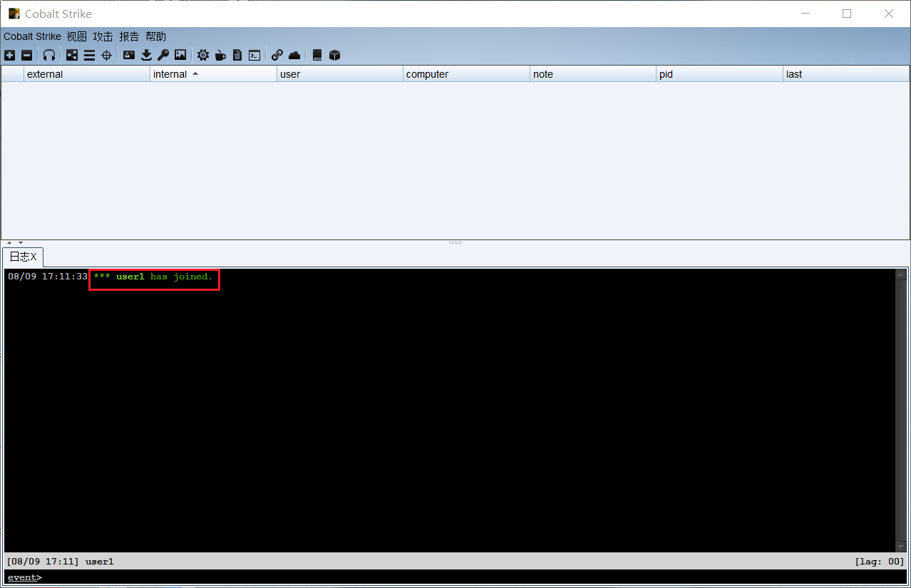Collapse bottom pane with the down arrow on divider

pos(21,243)
